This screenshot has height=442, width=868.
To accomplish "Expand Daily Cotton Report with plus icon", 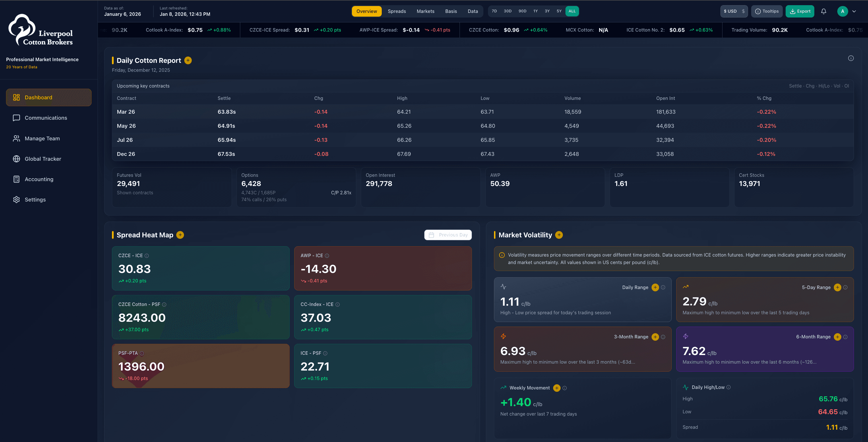I will pos(188,60).
